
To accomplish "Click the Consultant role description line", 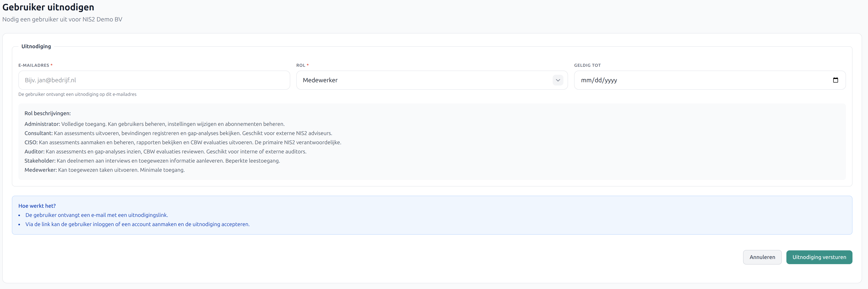I will point(178,133).
